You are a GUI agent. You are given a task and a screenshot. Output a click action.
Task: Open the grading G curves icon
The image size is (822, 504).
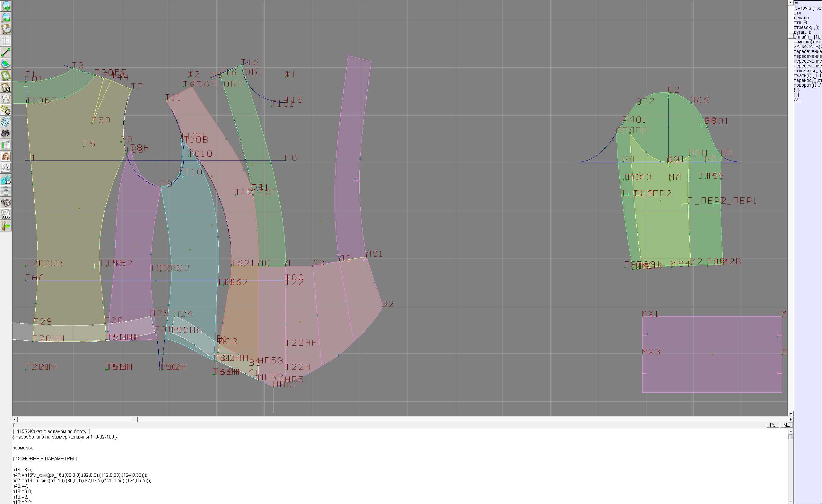pyautogui.click(x=6, y=110)
